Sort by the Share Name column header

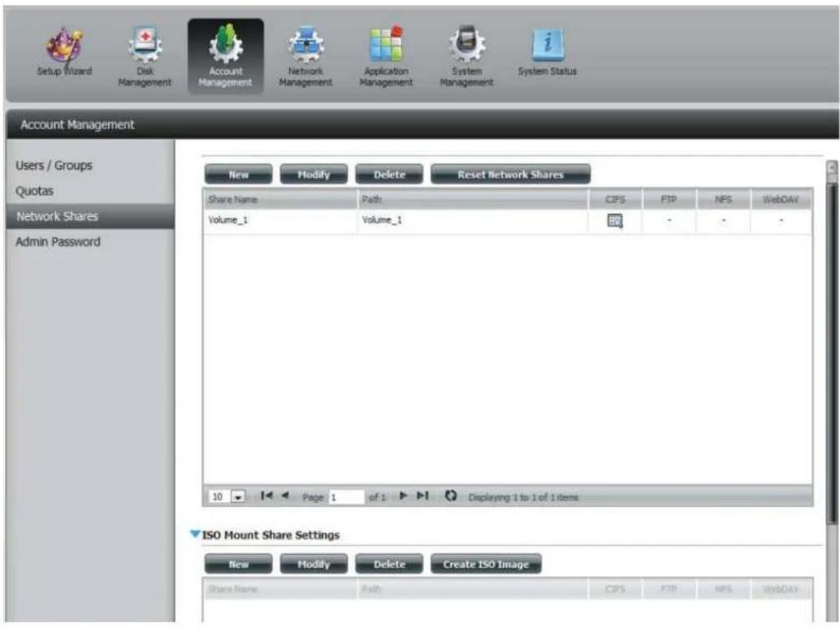pos(280,199)
